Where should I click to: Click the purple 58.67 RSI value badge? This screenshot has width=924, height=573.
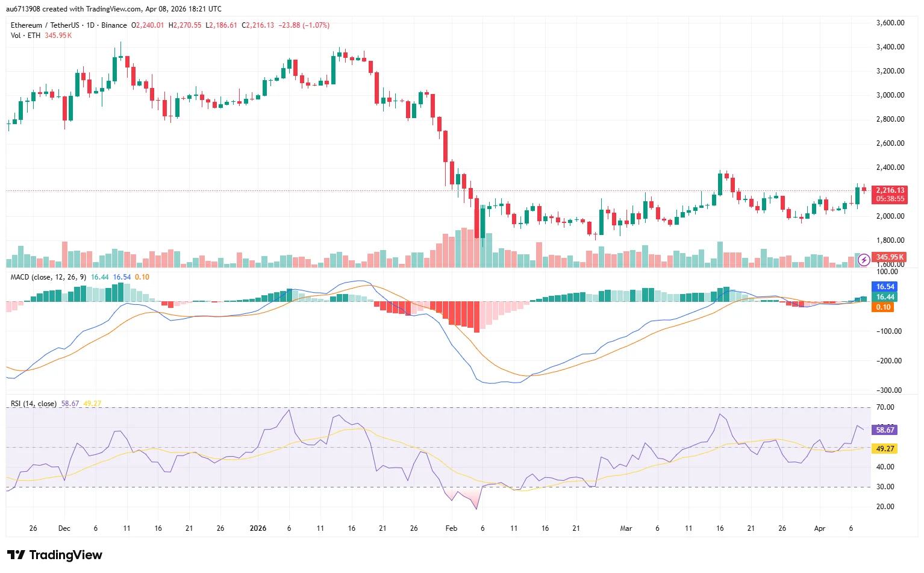coord(885,430)
